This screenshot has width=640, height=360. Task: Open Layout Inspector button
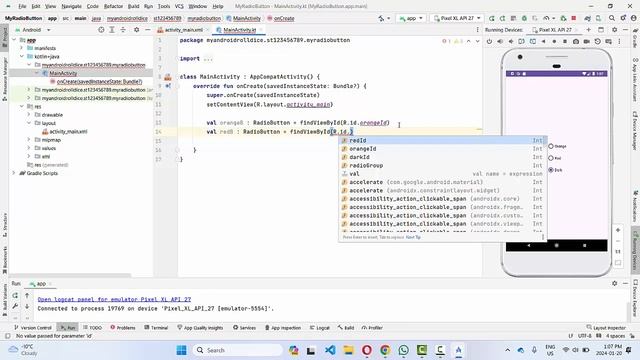(606, 327)
